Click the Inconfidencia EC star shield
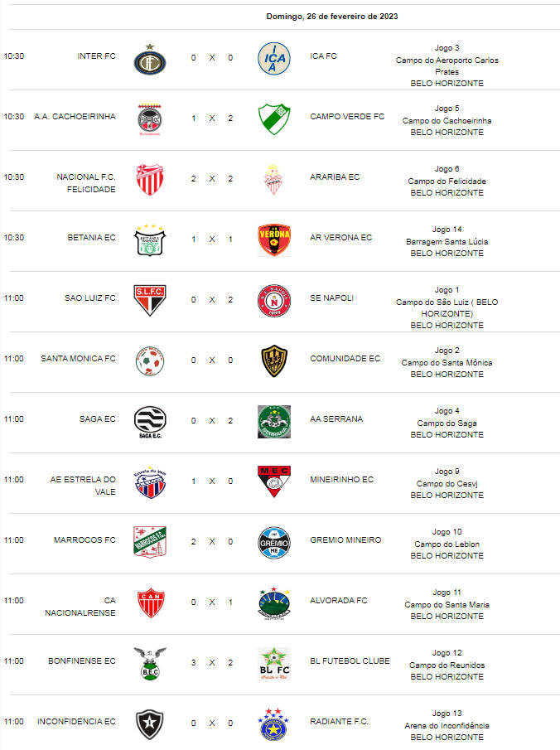The image size is (560, 750). 150,724
